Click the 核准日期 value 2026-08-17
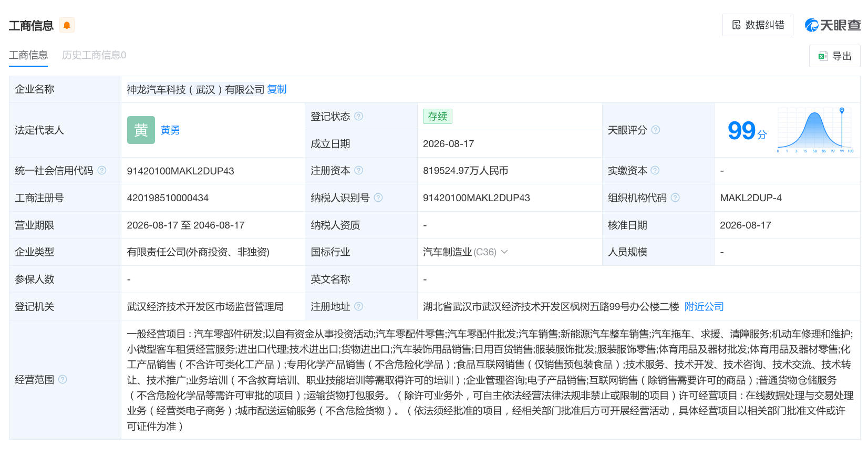This screenshot has height=457, width=868. click(x=746, y=225)
